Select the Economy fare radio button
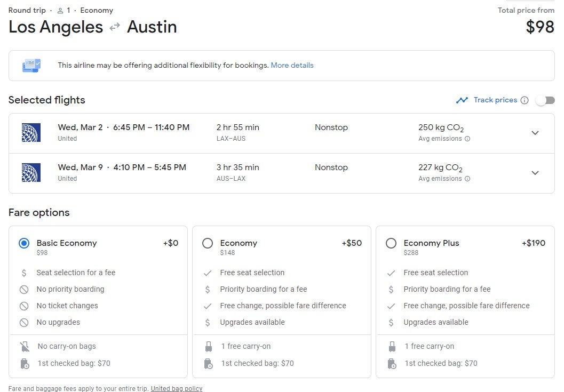 [208, 243]
